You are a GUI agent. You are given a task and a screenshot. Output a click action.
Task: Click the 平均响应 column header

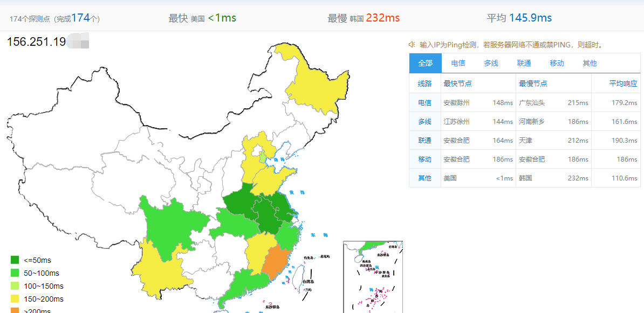click(x=623, y=84)
